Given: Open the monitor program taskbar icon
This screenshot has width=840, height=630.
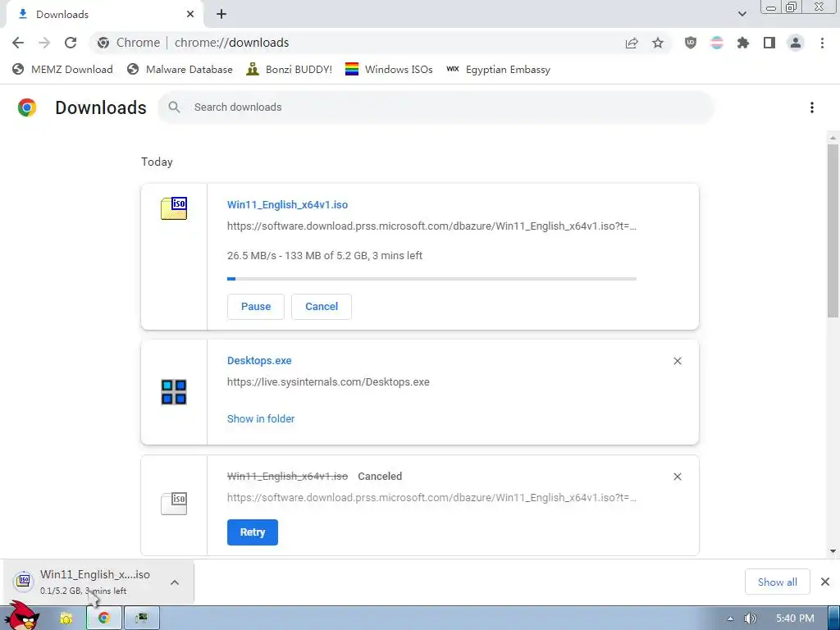Looking at the screenshot, I should tap(141, 619).
